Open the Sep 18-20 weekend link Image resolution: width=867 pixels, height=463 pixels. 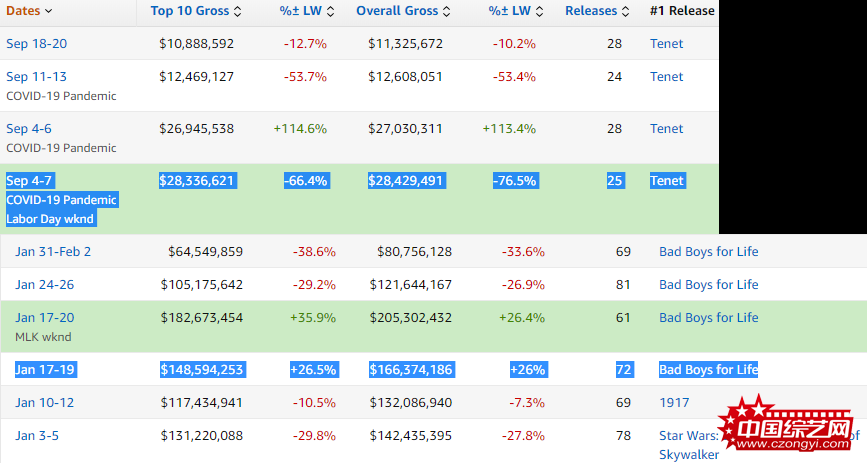click(36, 44)
